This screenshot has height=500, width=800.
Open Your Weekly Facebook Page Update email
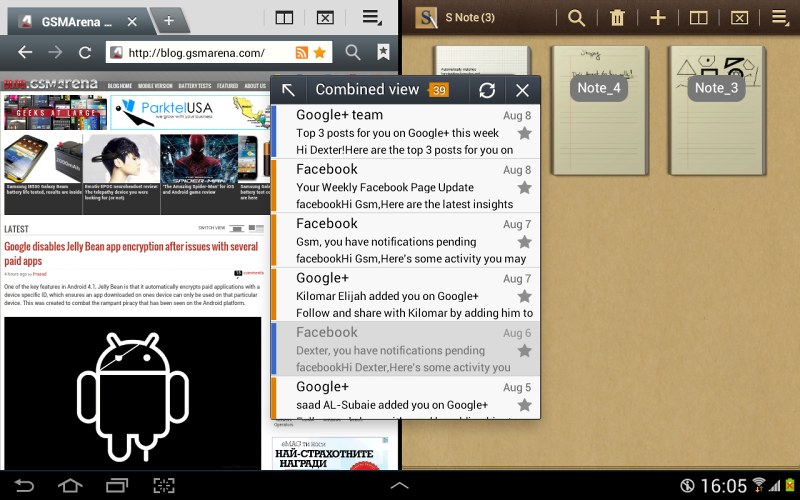tap(406, 186)
